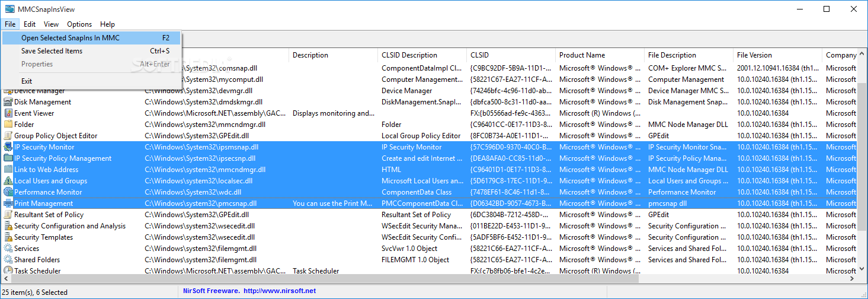Click the MMCSnapInsView title bar app icon
868x299 pixels.
point(10,9)
